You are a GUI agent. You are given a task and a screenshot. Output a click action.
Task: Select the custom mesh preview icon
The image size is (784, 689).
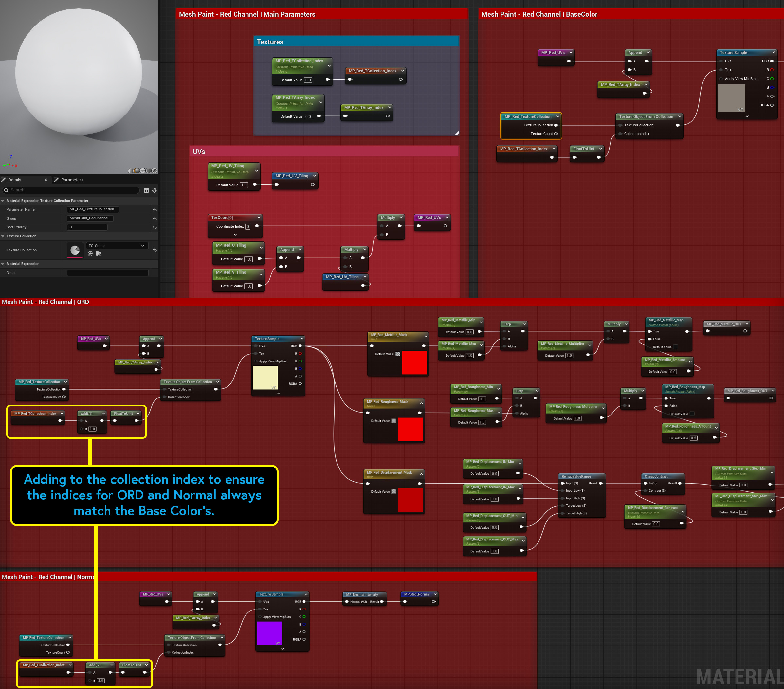[x=155, y=171]
